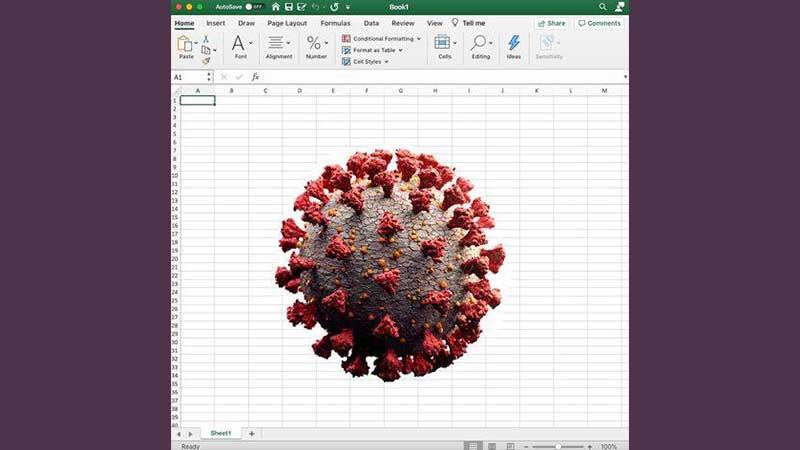Click the Select All corner triangle
Image resolution: width=800 pixels, height=450 pixels.
(176, 91)
